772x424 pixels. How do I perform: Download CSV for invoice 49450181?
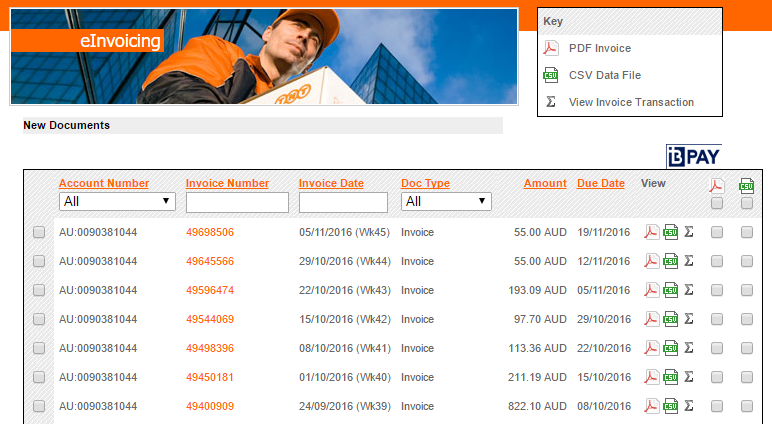tap(671, 377)
